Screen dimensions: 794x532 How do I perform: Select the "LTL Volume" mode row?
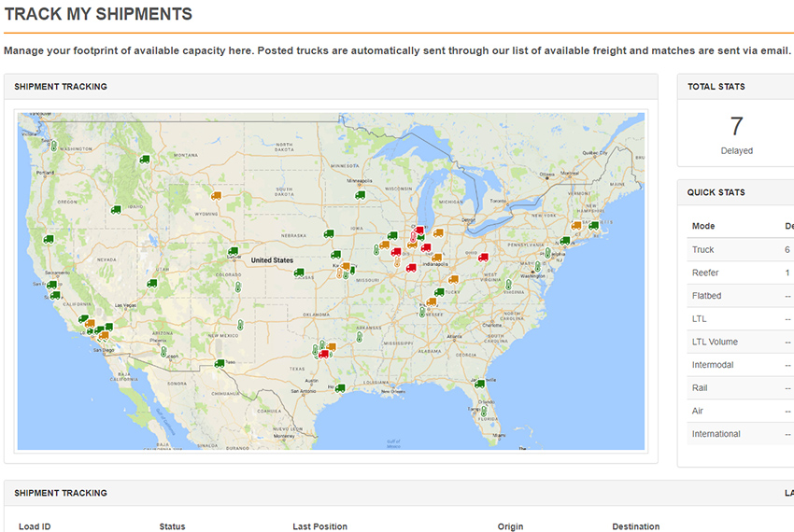tap(741, 342)
